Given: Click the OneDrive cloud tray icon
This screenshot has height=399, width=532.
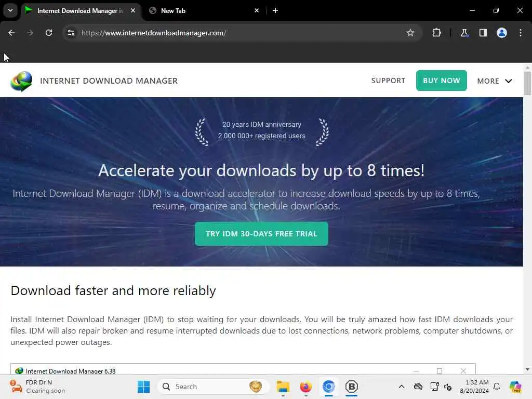Looking at the screenshot, I should coord(418,387).
